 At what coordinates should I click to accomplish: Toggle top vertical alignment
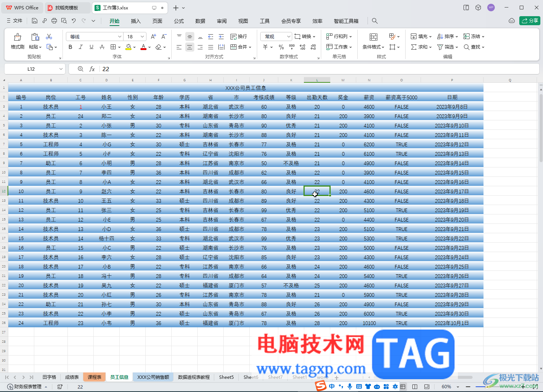coord(179,36)
